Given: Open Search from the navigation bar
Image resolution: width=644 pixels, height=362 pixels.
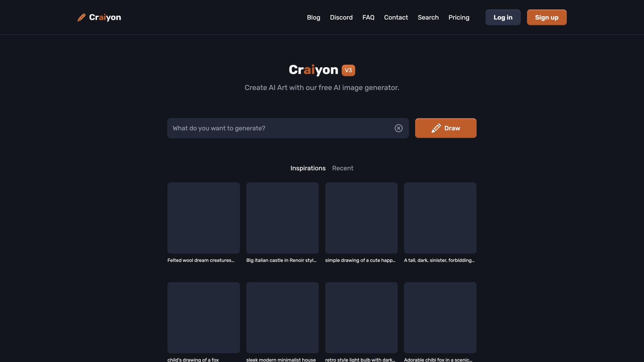Looking at the screenshot, I should [428, 17].
